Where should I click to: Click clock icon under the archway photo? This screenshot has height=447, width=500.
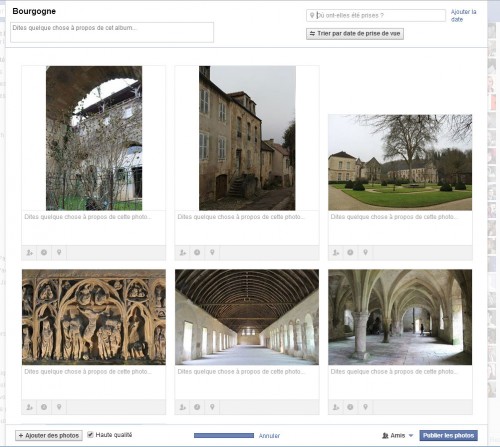pyautogui.click(x=44, y=253)
